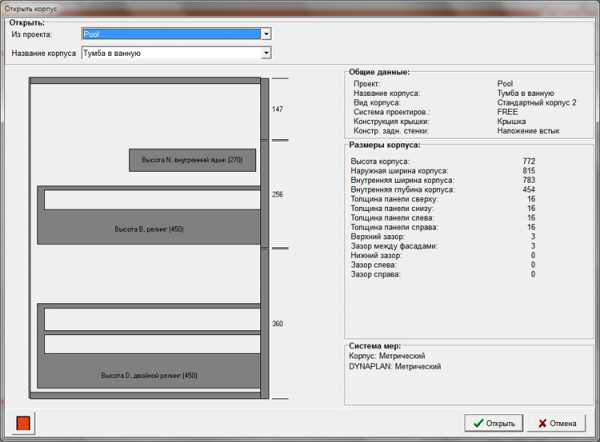
Task: Click the Тумба в ванную name field
Action: click(x=170, y=53)
